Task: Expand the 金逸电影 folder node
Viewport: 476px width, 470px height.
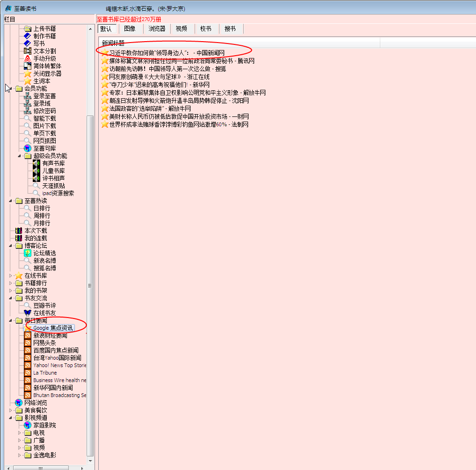Action: (20, 456)
